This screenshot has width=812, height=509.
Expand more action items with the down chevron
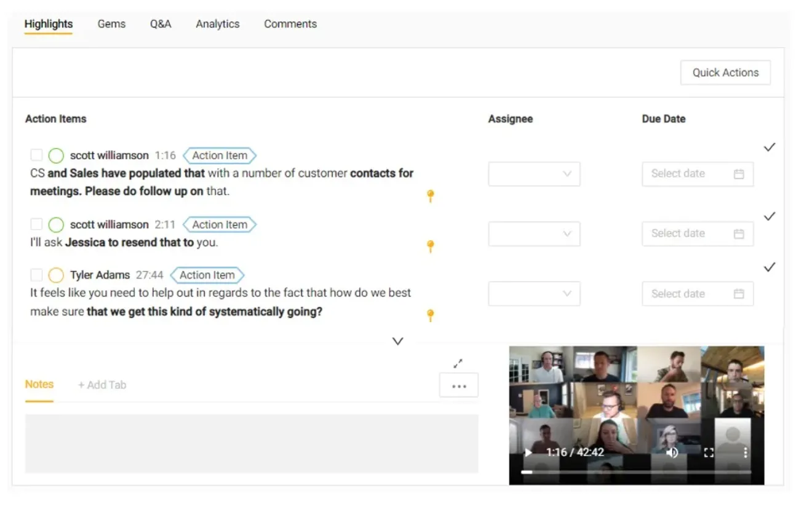398,341
